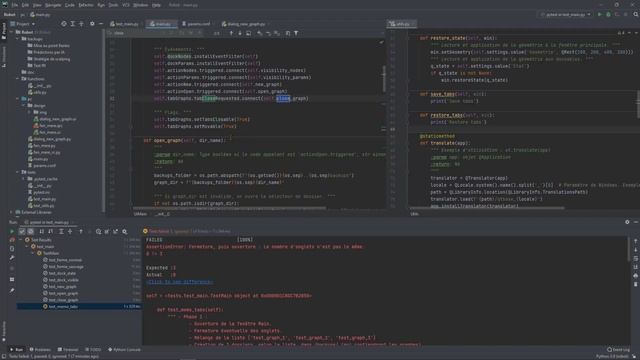This screenshot has width=640, height=360.
Task: Toggle show passed tests in Run panel
Action: [x=22, y=231]
